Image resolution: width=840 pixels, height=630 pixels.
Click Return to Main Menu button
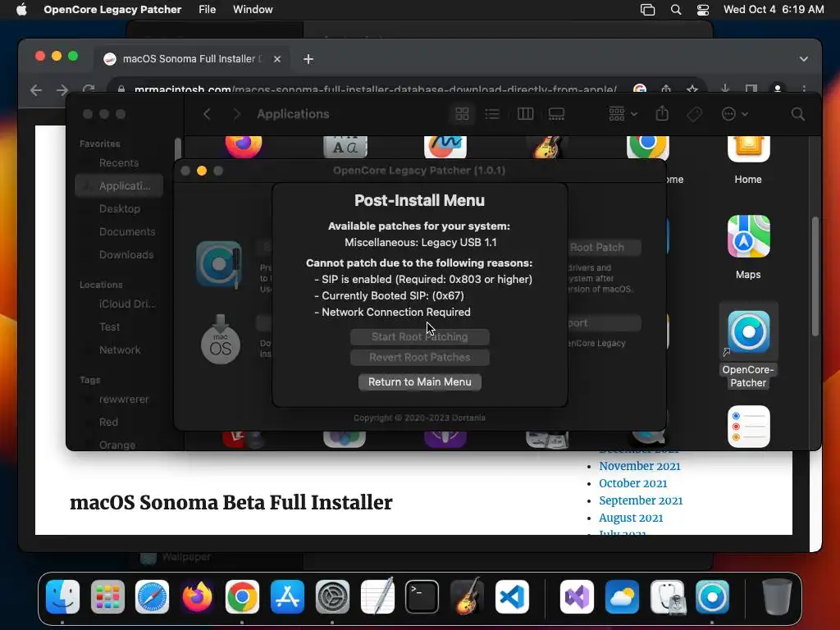tap(419, 382)
